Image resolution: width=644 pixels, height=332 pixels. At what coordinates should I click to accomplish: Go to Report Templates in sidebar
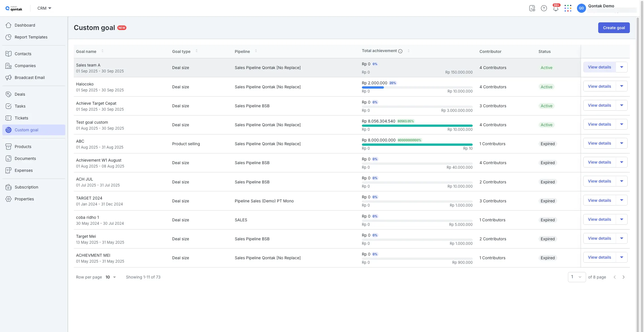[31, 37]
